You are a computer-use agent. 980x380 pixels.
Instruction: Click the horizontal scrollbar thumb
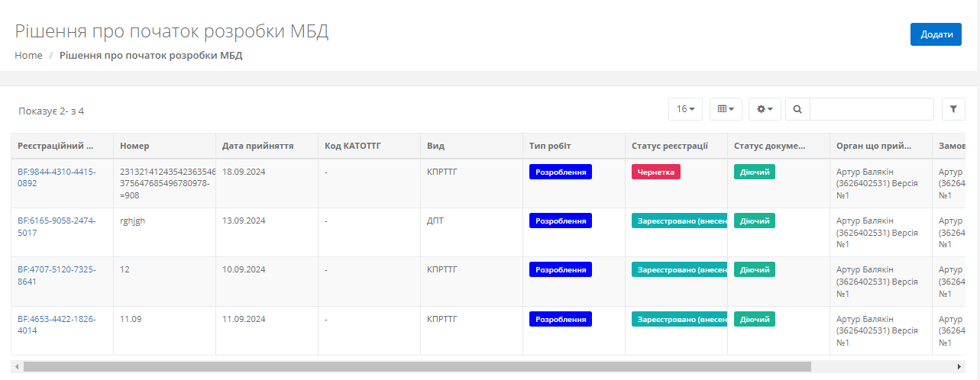(x=416, y=366)
